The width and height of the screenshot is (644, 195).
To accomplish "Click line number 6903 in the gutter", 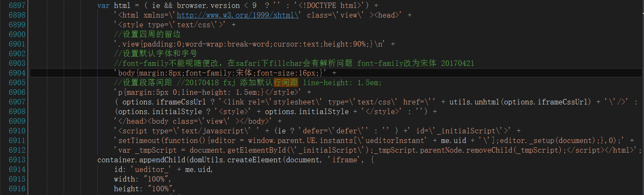I will 17,63.
